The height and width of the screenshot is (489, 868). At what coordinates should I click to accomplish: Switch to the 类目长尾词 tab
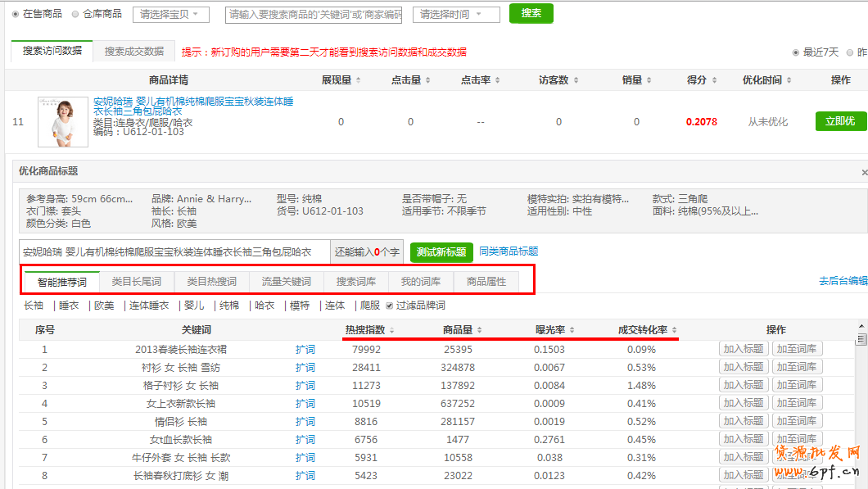point(136,282)
